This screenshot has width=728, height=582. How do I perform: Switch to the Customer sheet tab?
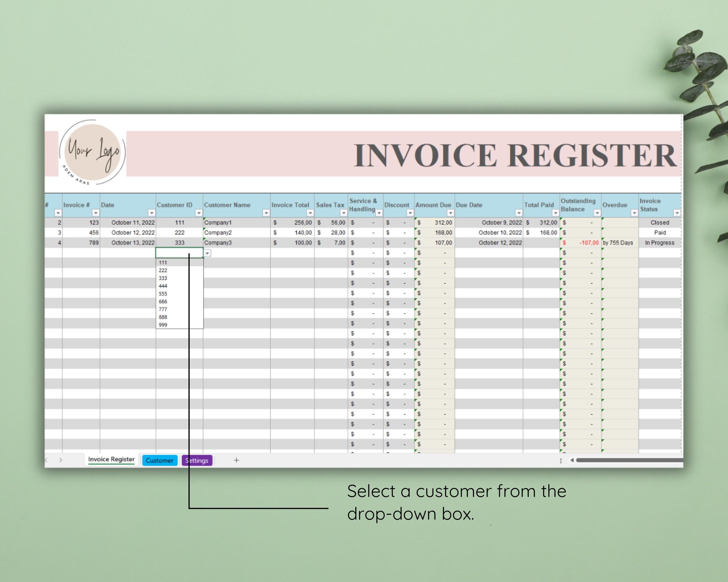[159, 460]
